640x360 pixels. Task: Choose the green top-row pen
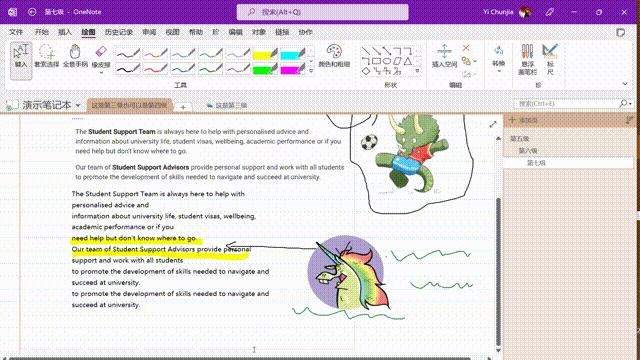[x=210, y=53]
